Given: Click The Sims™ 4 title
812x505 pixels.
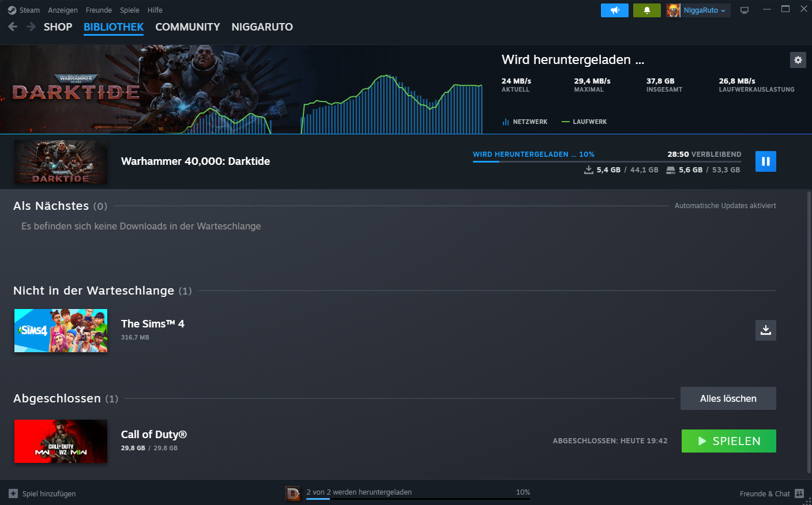Looking at the screenshot, I should [x=153, y=324].
